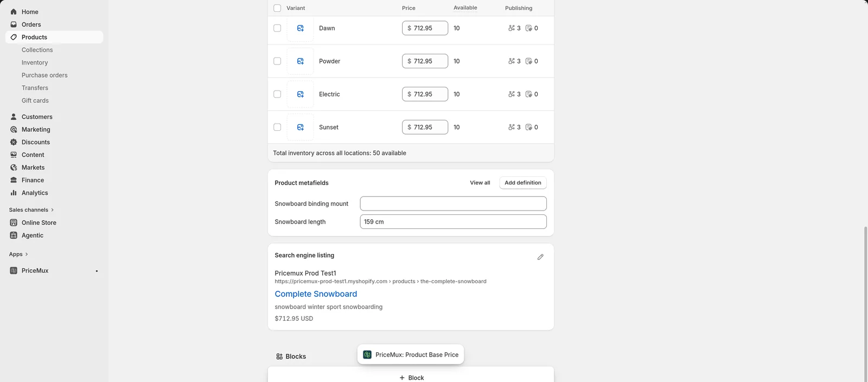Image resolution: width=868 pixels, height=382 pixels.
Task: Expand the Sales channels section
Action: [x=31, y=210]
